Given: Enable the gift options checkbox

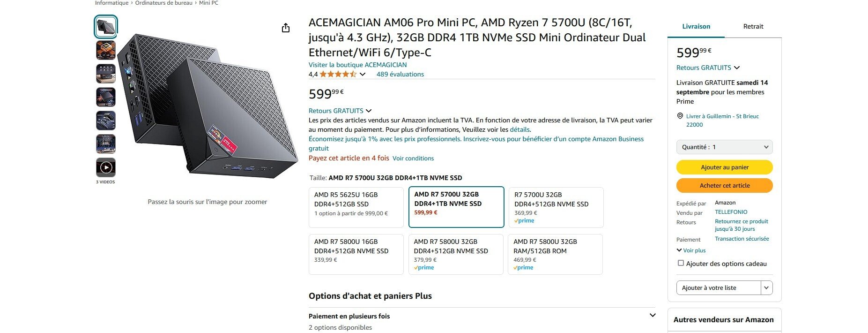Looking at the screenshot, I should point(681,263).
